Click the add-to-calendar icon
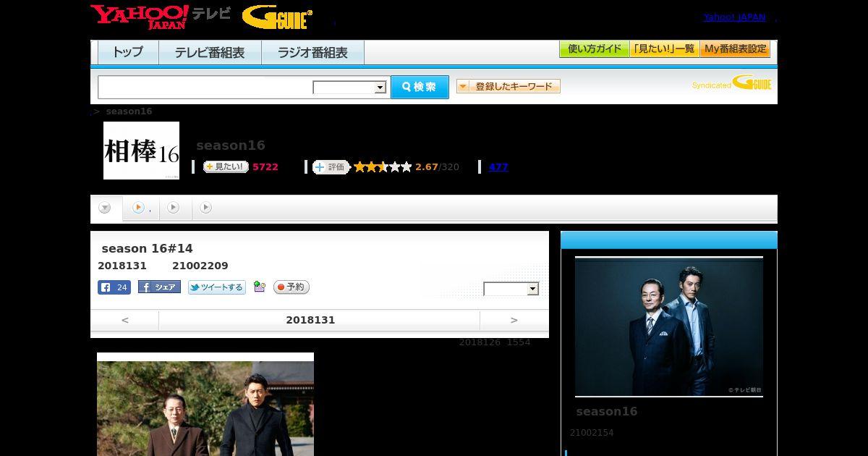This screenshot has width=868, height=456. click(x=260, y=287)
